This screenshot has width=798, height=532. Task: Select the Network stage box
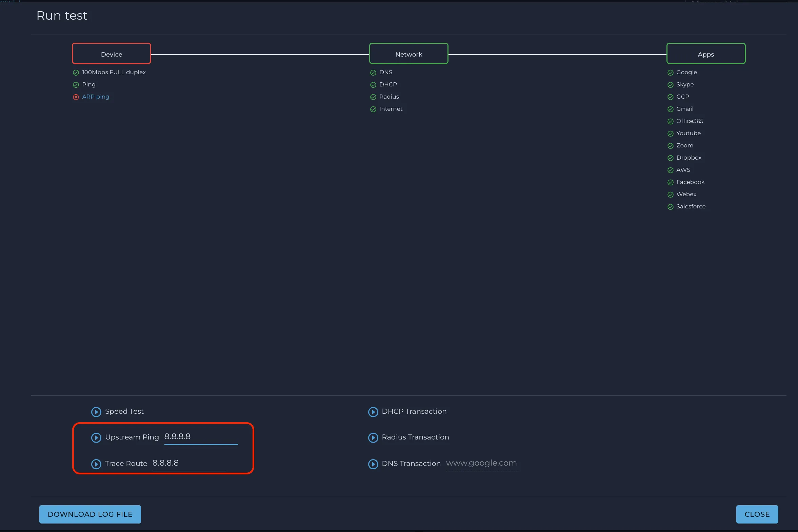(x=409, y=54)
